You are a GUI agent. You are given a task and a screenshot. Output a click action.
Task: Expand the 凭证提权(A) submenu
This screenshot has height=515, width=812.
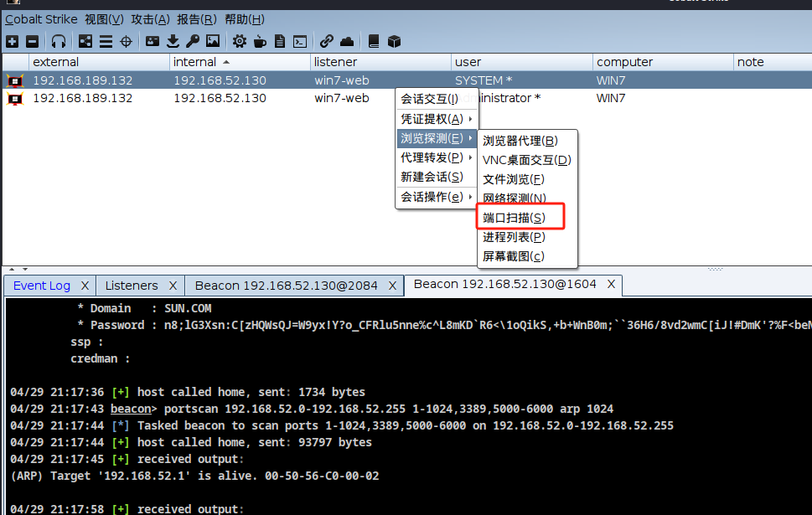click(x=435, y=119)
